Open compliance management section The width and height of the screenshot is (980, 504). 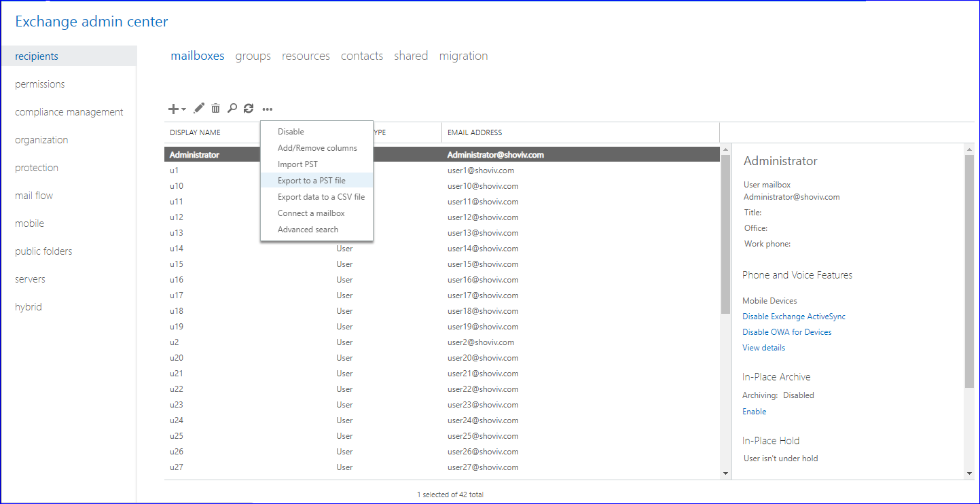point(69,112)
